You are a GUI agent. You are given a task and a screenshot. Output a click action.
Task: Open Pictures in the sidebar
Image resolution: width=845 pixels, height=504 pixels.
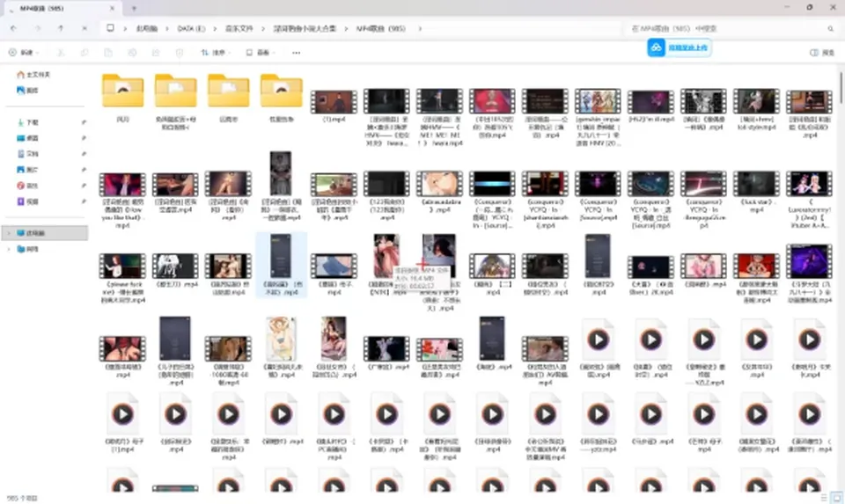click(28, 170)
